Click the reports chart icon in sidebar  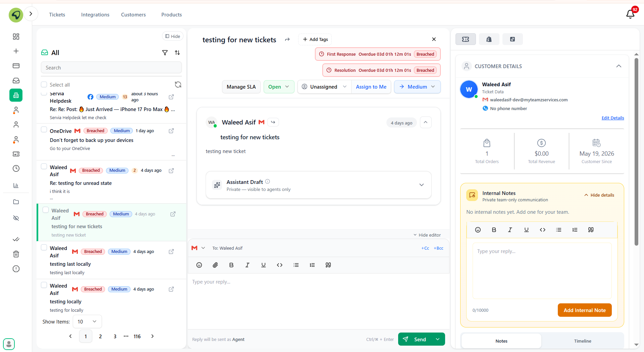tap(16, 185)
